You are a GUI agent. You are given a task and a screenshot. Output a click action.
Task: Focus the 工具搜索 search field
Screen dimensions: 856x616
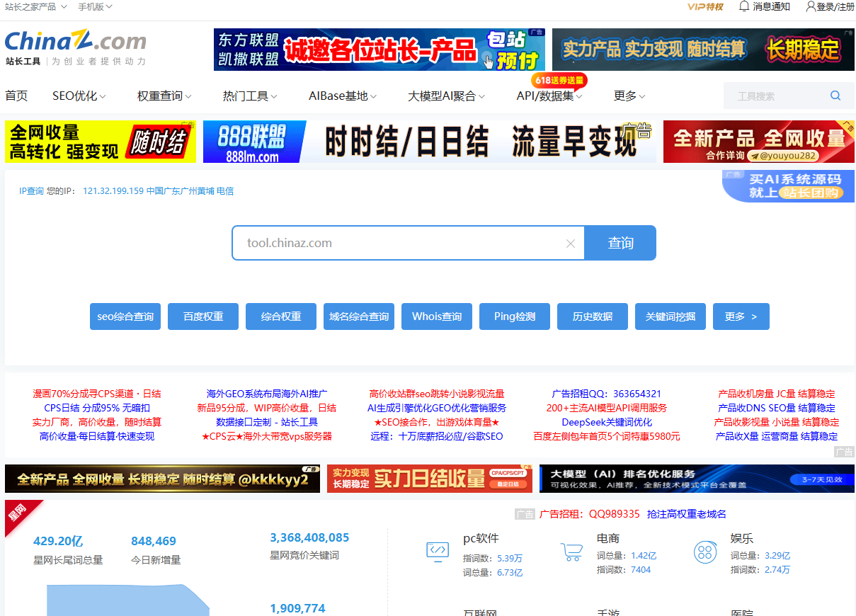click(775, 96)
